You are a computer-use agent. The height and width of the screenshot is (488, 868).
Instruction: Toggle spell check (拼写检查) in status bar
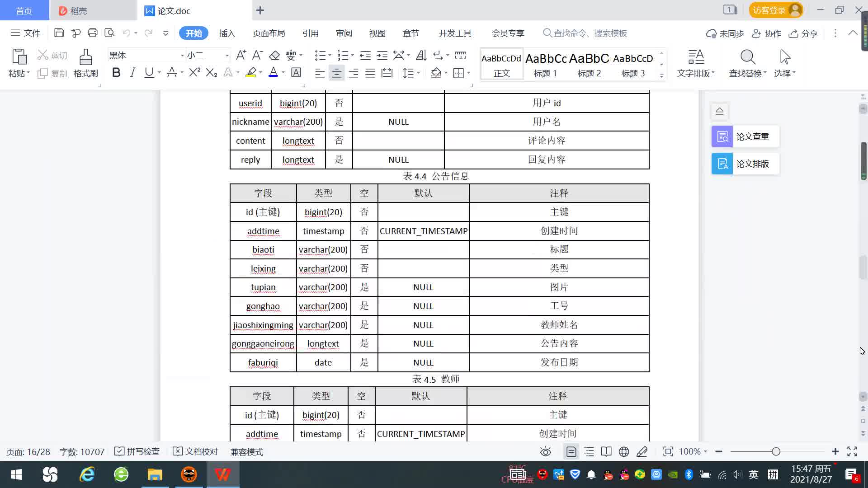click(137, 451)
